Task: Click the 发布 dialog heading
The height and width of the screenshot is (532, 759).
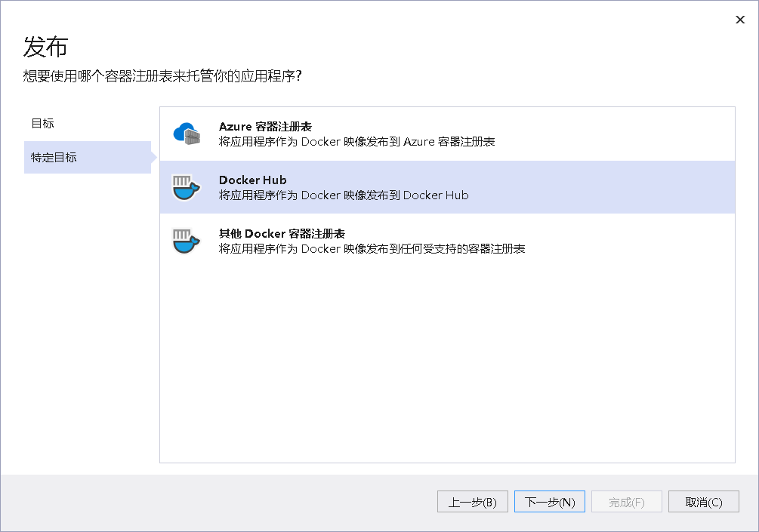Action: tap(45, 47)
